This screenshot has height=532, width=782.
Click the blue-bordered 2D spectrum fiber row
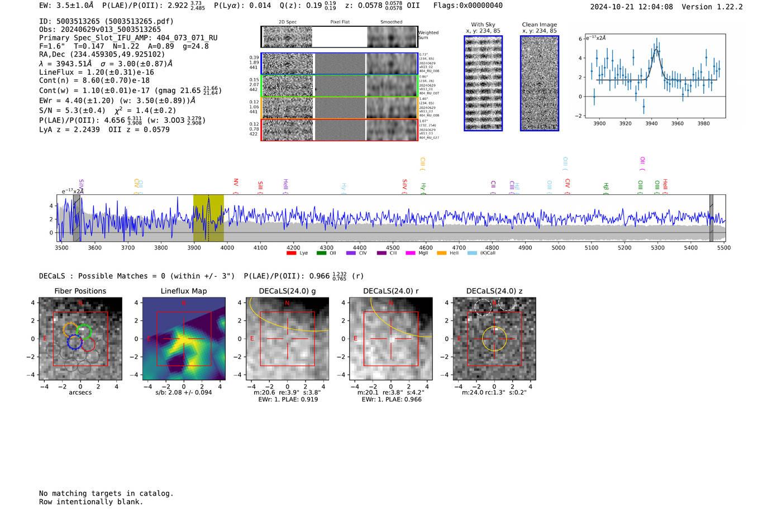point(339,64)
